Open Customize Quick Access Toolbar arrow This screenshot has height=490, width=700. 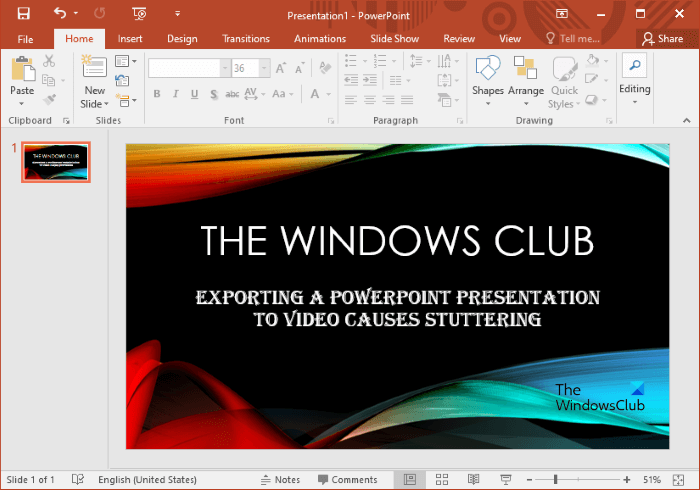[x=177, y=14]
